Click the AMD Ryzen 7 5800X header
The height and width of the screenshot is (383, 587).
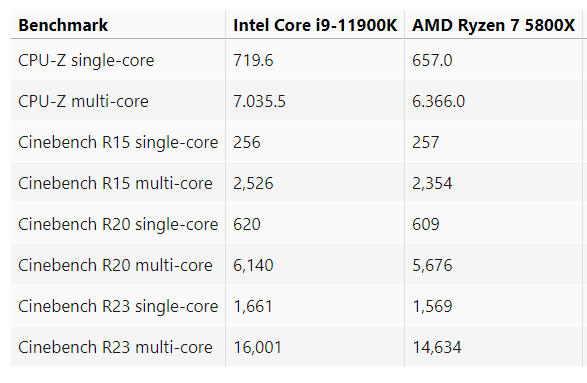pyautogui.click(x=493, y=25)
